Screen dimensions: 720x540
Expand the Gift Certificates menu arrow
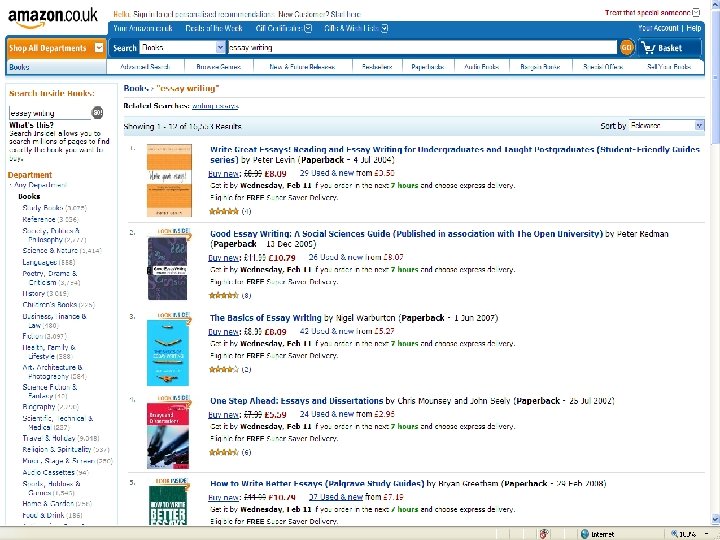(308, 28)
